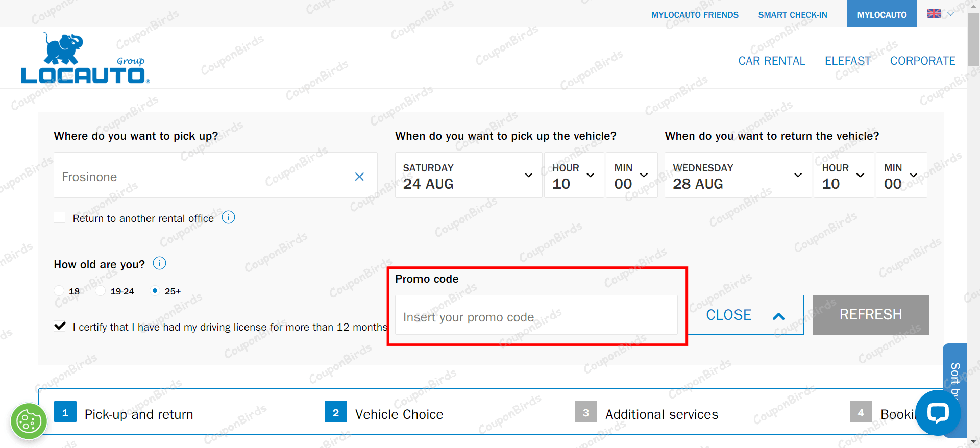Viewport: 980px width, 448px height.
Task: Select the 19-24 age option
Action: click(x=101, y=291)
